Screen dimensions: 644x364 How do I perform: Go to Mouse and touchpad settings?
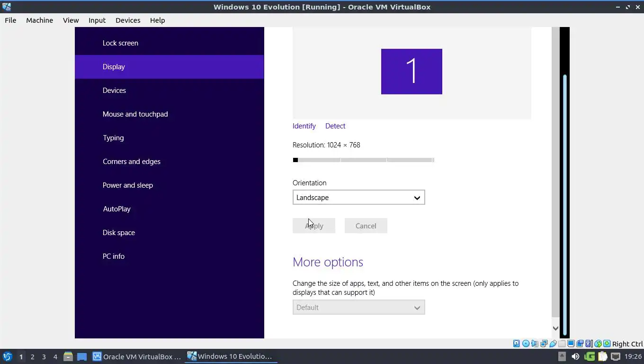click(x=169, y=114)
